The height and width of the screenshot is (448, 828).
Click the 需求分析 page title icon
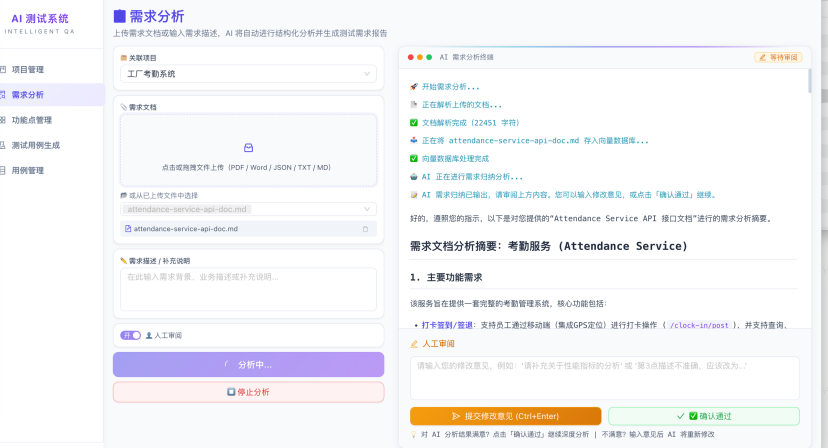tap(120, 16)
